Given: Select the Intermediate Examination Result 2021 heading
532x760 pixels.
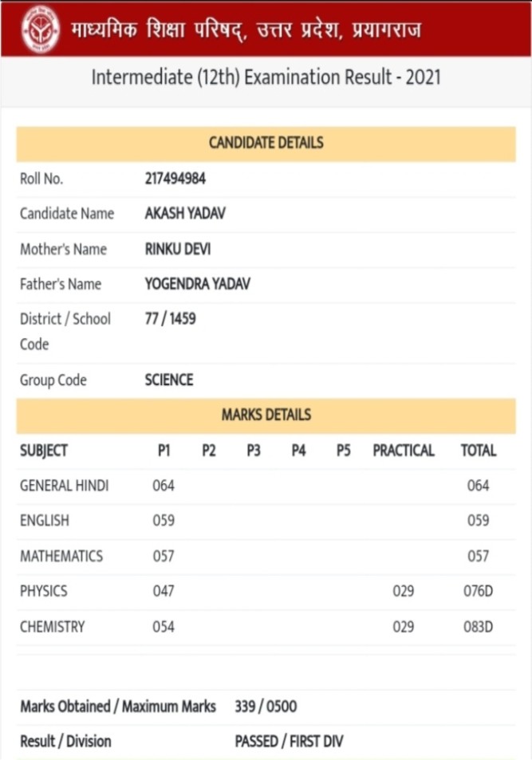Looking at the screenshot, I should click(266, 78).
